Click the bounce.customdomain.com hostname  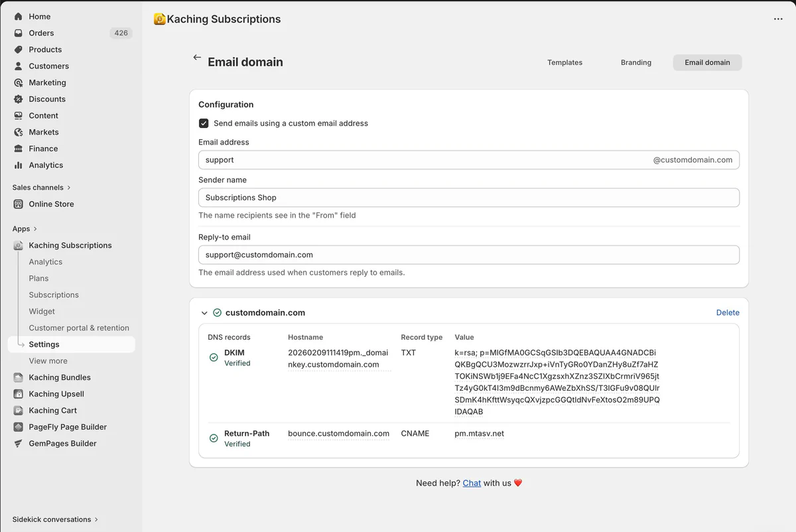[x=338, y=434]
